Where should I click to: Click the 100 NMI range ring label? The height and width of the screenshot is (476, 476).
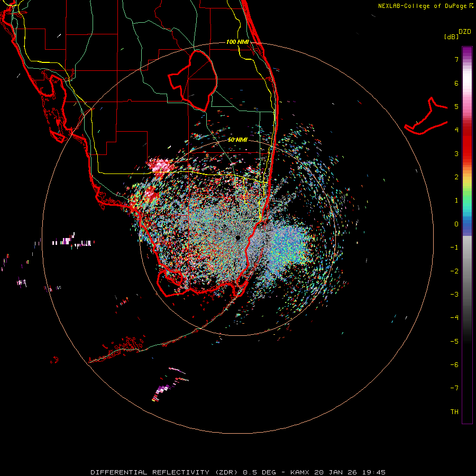237,42
